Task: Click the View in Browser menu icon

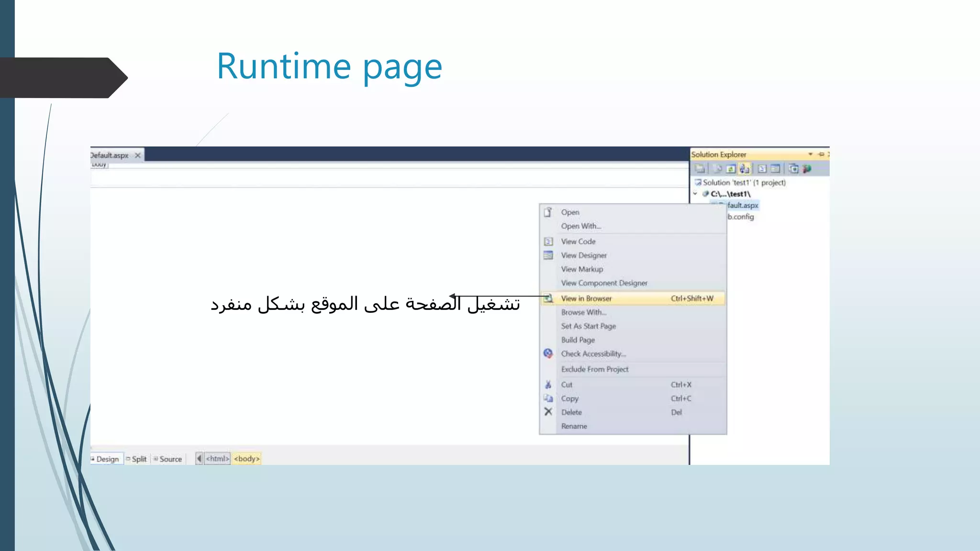Action: pyautogui.click(x=548, y=298)
